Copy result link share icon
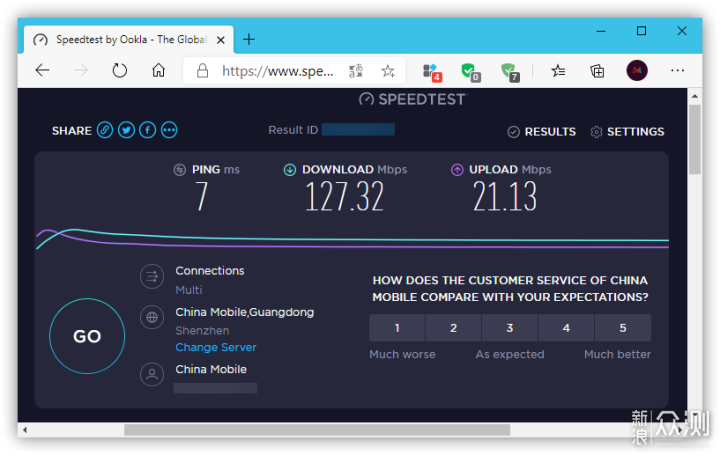720x455 pixels. coord(105,130)
